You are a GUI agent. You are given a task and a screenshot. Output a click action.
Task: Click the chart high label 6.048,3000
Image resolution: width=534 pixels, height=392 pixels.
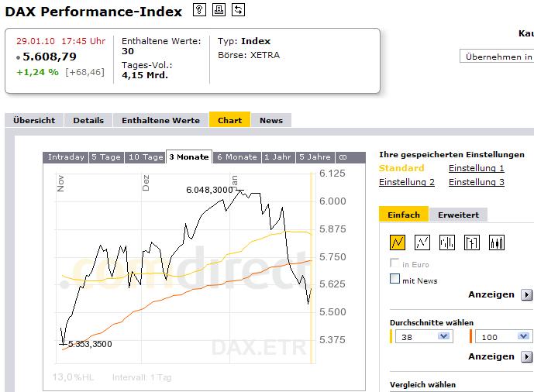(209, 190)
